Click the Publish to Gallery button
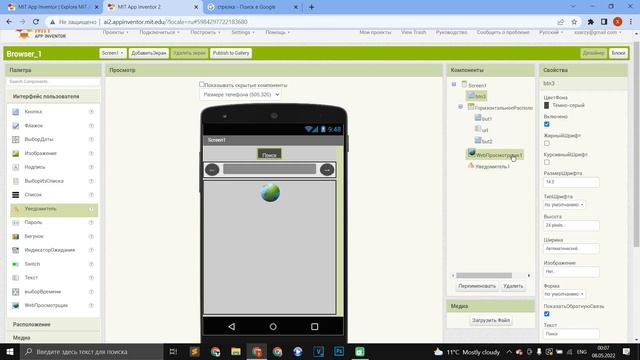The image size is (640, 360). [231, 53]
